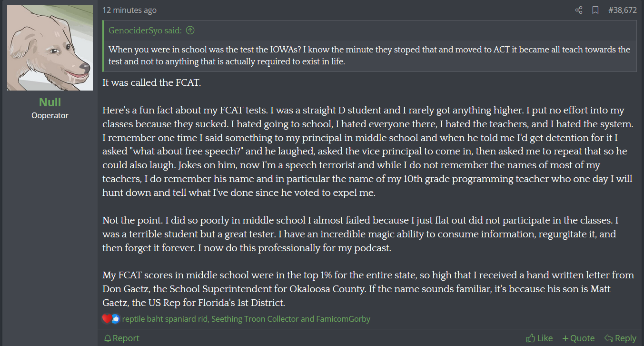Screen dimensions: 644x346
Task: Click the red heart reaction icon
Action: (x=107, y=318)
